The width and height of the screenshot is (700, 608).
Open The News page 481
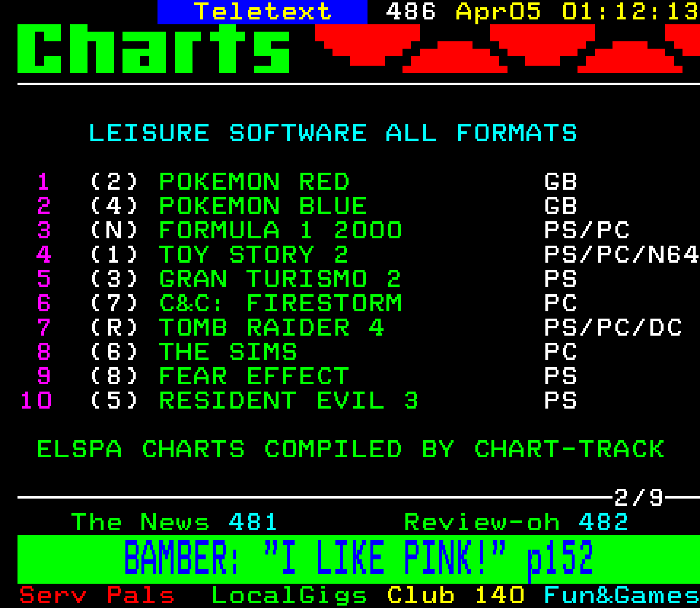(174, 522)
